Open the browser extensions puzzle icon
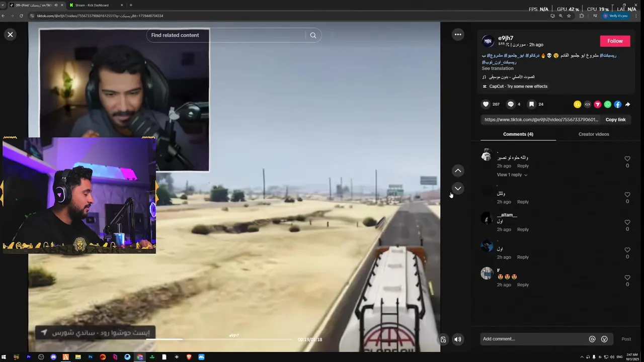The image size is (644, 362). click(x=582, y=16)
